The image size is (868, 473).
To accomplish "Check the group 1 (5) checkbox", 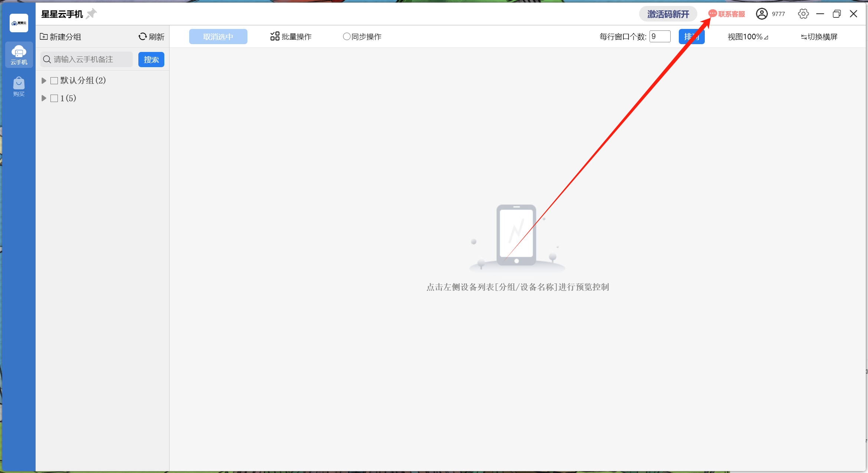I will click(x=54, y=98).
